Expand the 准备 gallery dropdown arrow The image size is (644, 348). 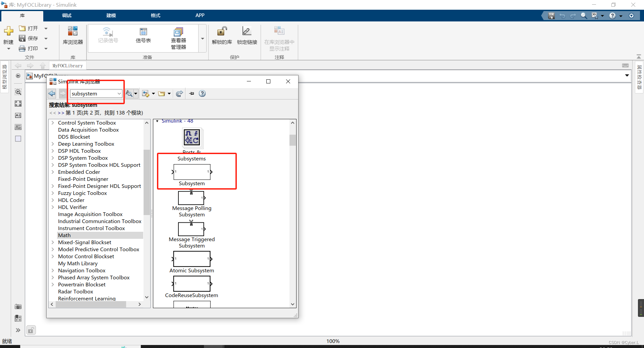pos(203,39)
